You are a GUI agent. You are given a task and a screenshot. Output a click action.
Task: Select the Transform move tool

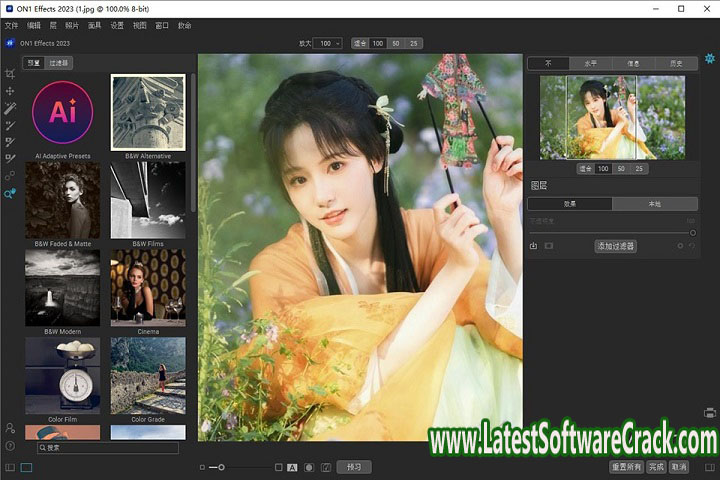10,91
